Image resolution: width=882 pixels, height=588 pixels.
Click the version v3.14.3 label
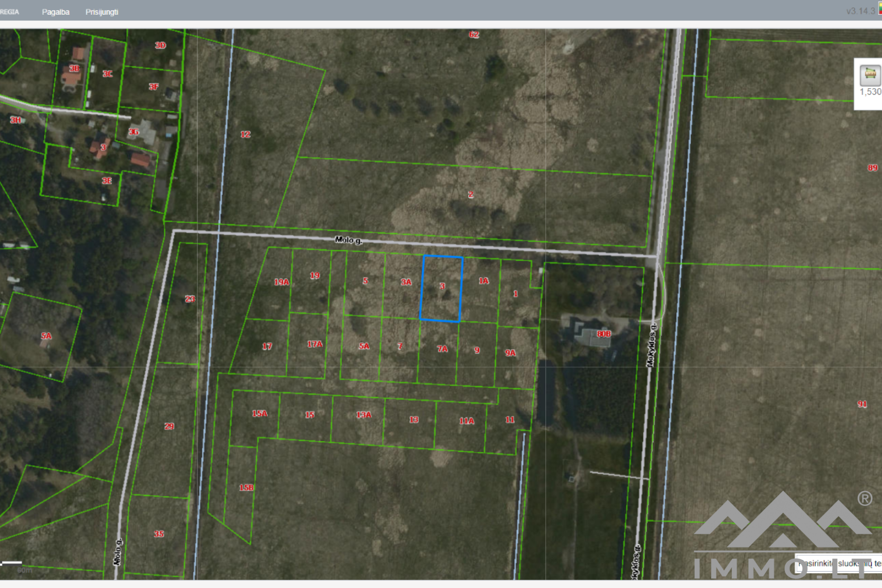(x=860, y=11)
